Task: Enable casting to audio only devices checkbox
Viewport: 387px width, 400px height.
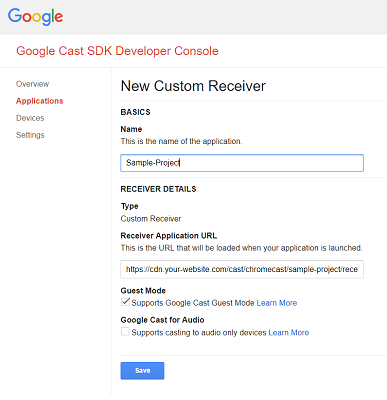Action: click(x=125, y=332)
